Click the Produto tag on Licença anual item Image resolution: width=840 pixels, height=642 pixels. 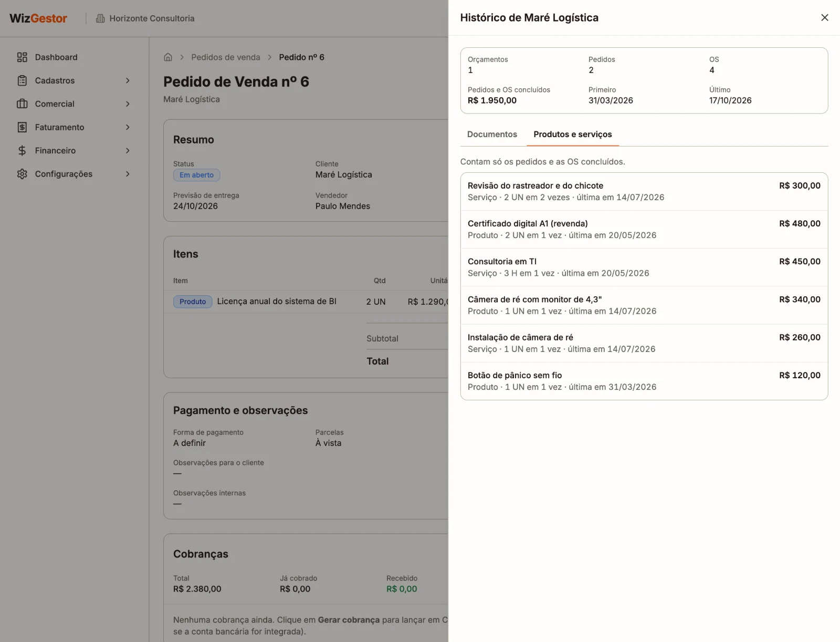click(x=193, y=302)
